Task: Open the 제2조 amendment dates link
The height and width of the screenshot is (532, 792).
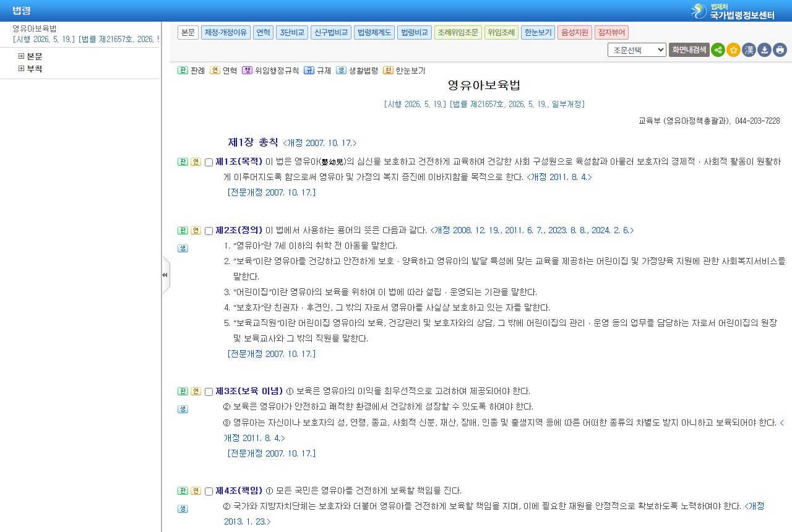Action: pyautogui.click(x=532, y=230)
